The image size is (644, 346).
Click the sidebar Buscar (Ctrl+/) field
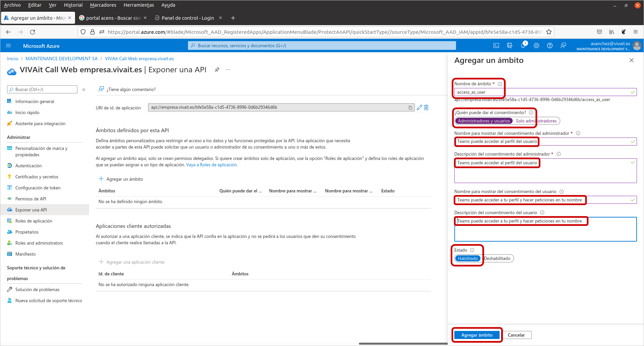(x=42, y=90)
